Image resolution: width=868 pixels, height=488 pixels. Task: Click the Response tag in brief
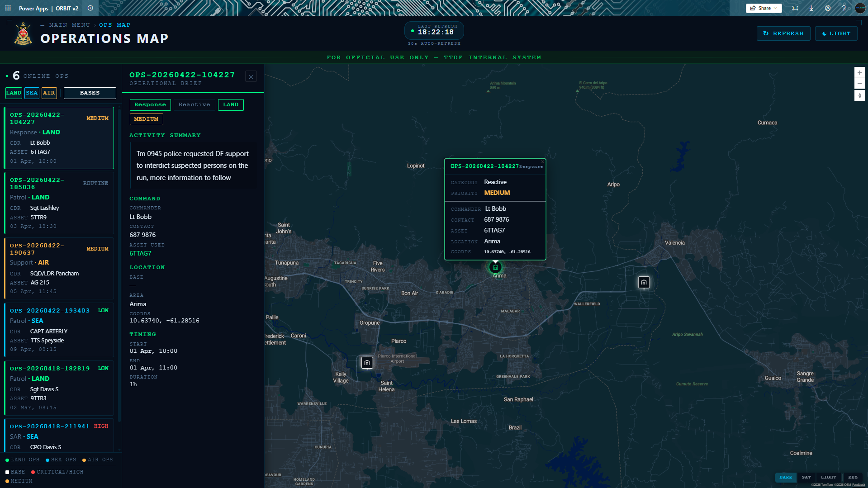pyautogui.click(x=150, y=105)
